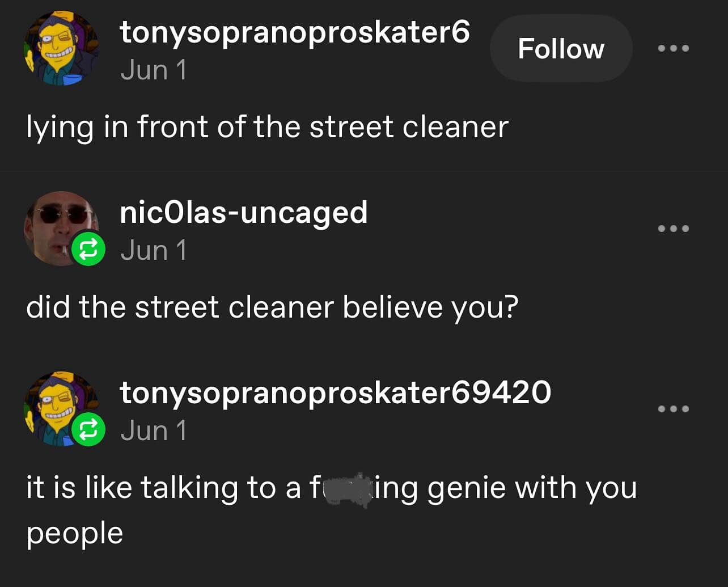The width and height of the screenshot is (728, 587).
Task: Click the Jun 1 date on the top post
Action: click(x=153, y=70)
